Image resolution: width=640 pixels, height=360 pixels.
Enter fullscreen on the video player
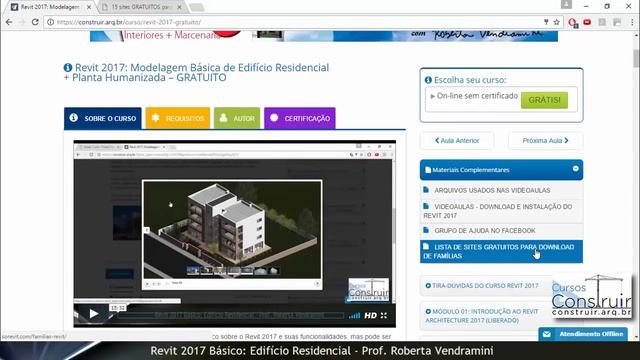(384, 316)
